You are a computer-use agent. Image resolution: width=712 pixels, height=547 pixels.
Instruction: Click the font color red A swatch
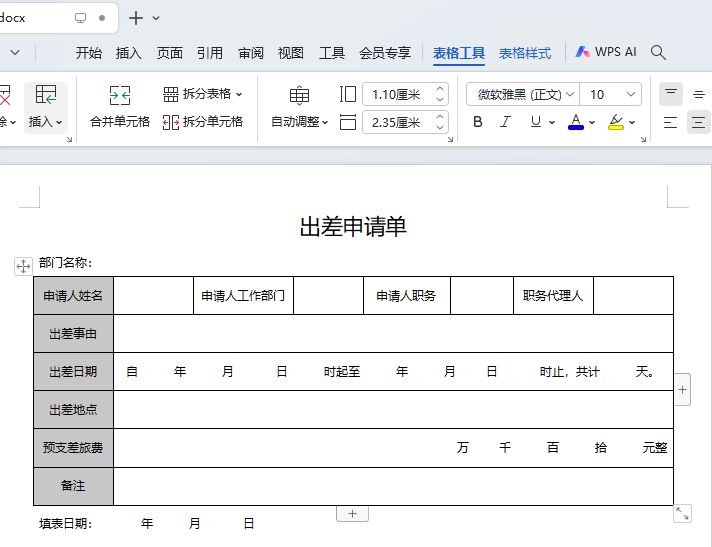tap(576, 122)
